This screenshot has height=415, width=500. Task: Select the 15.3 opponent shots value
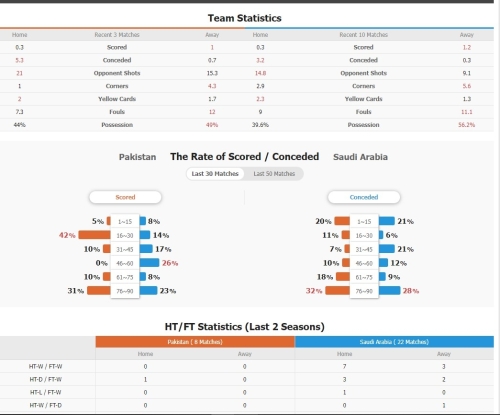coord(212,73)
